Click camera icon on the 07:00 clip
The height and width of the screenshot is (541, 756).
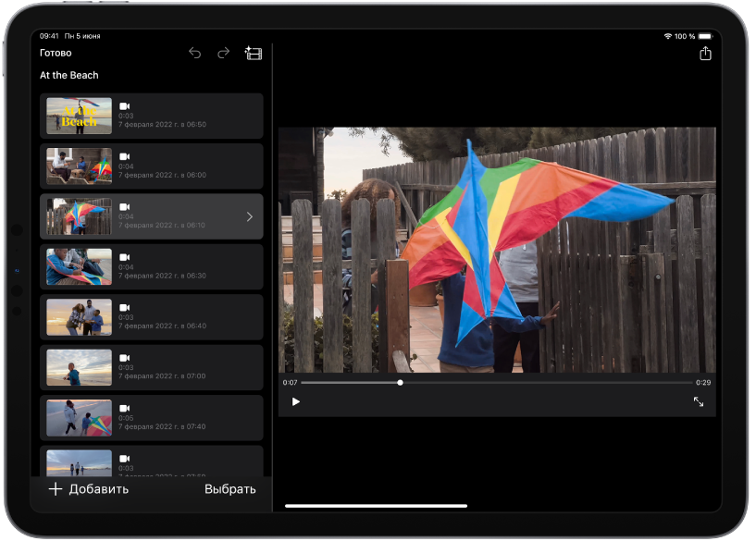(125, 358)
